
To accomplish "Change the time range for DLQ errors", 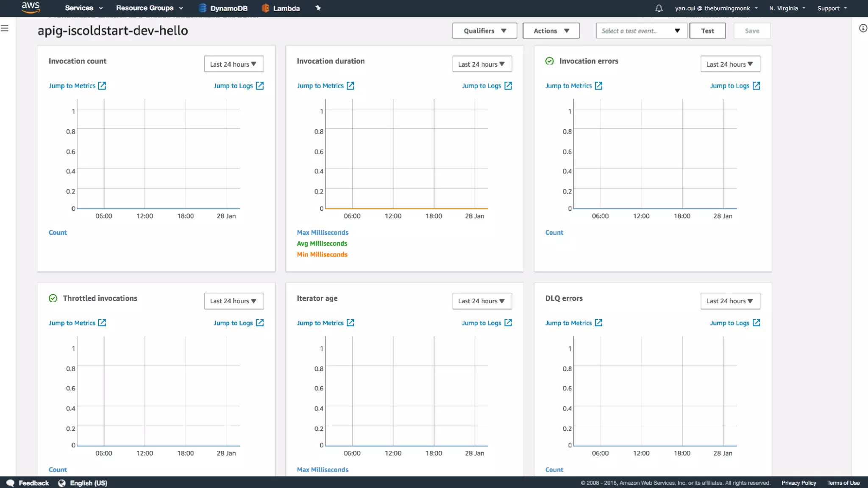I will coord(729,301).
